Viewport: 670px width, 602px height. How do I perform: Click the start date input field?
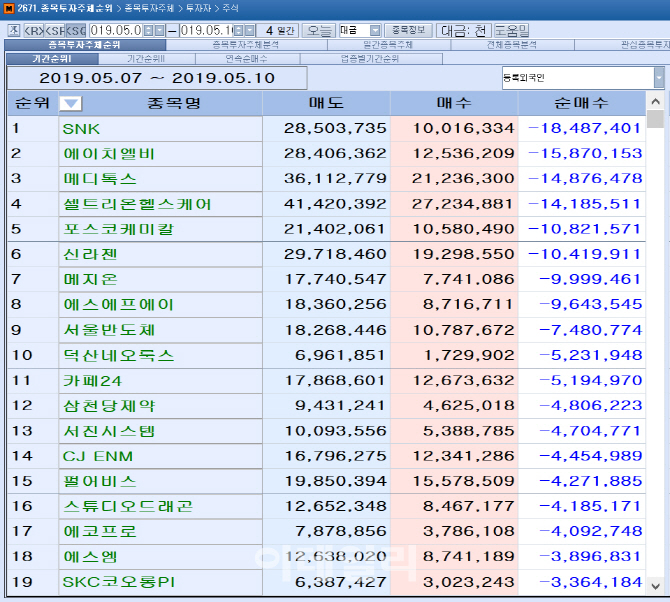[116, 30]
